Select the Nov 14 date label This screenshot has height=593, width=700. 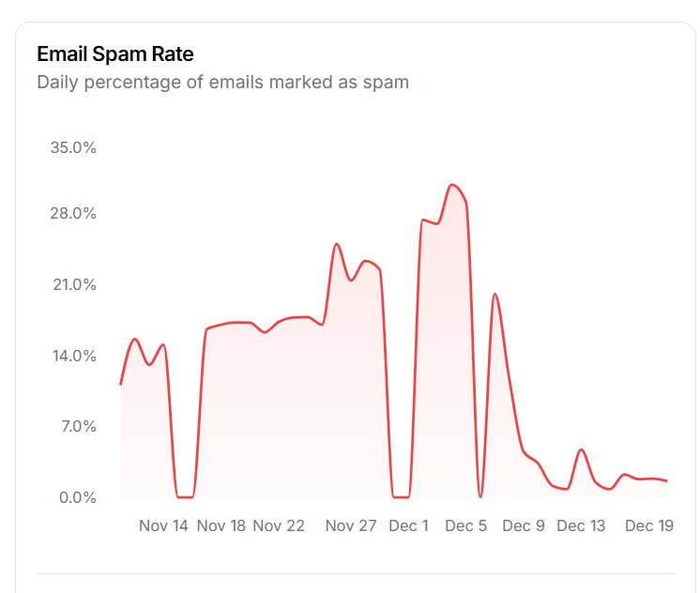(164, 525)
